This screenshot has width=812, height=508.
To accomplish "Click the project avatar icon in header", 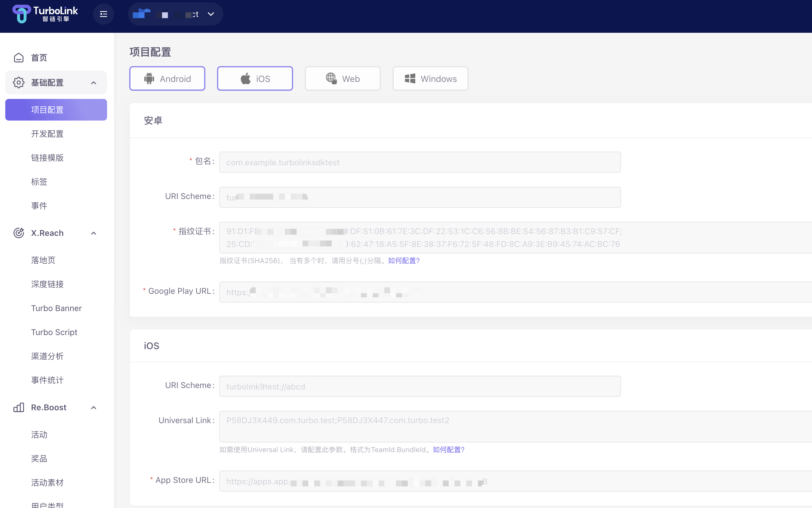I will point(141,14).
